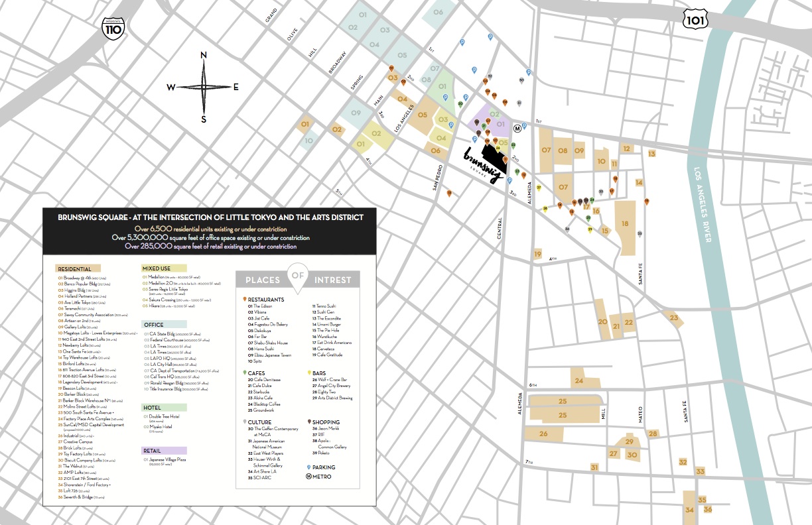Click gray culture pin 33 on the map
Screen dimensions: 812x525
coord(601,192)
